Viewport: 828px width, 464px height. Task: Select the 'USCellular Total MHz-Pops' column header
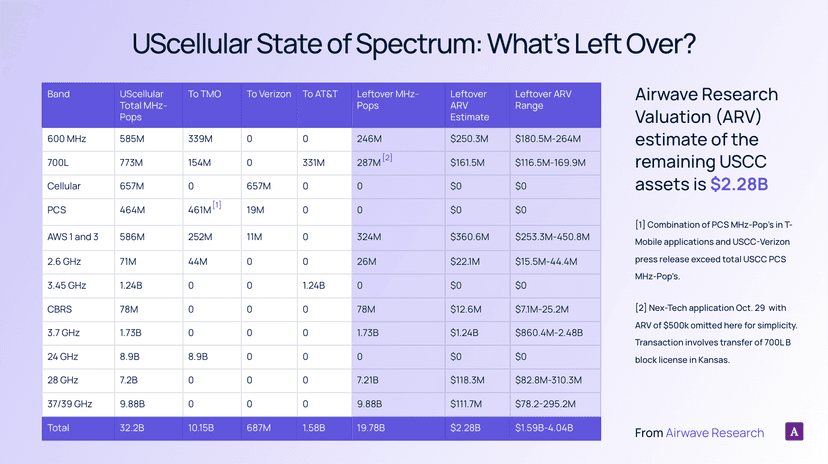(x=142, y=105)
